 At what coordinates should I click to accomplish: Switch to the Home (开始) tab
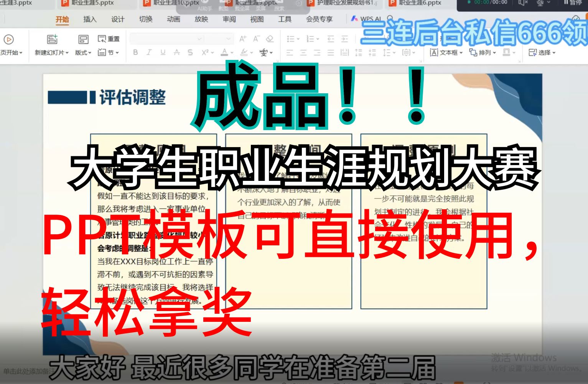click(x=62, y=19)
